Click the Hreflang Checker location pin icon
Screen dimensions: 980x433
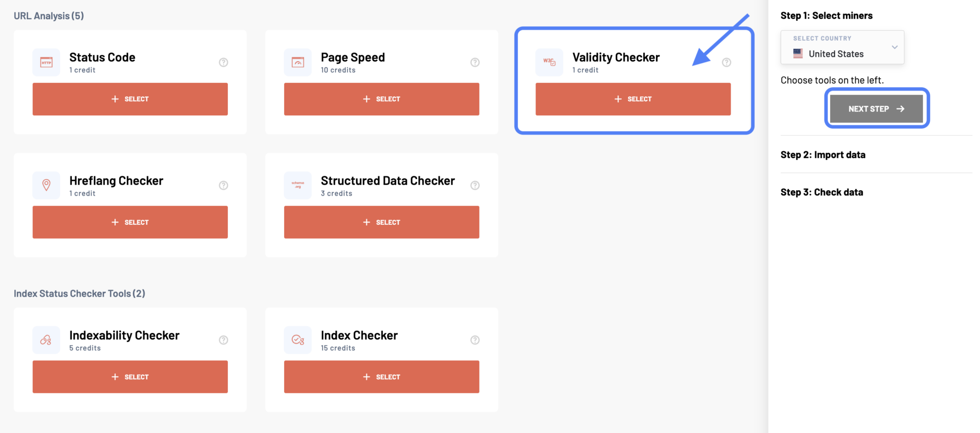tap(46, 185)
